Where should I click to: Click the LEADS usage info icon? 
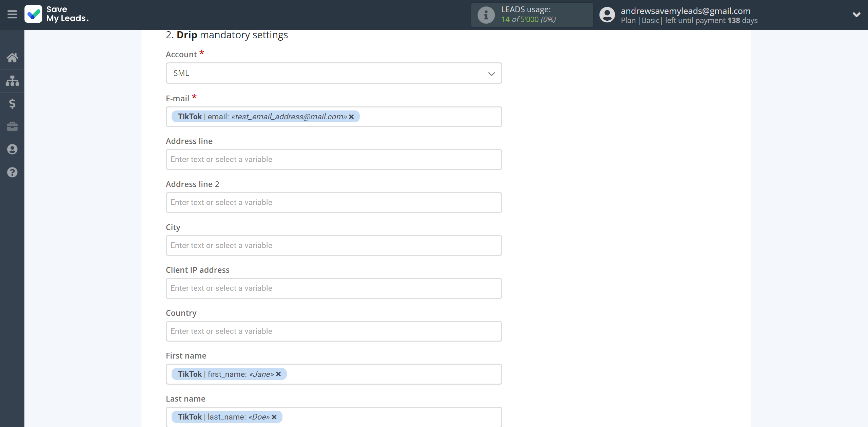486,15
